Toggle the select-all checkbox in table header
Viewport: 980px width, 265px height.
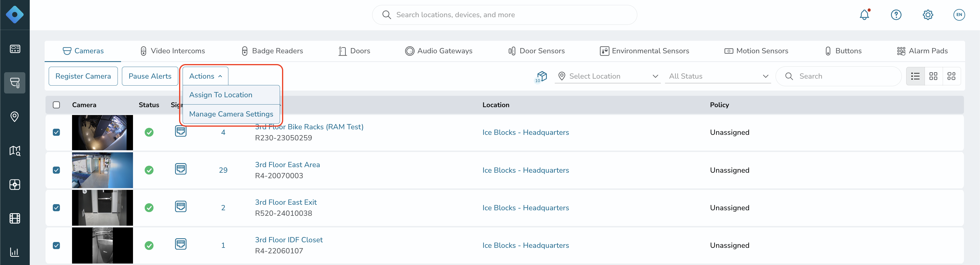coord(56,105)
